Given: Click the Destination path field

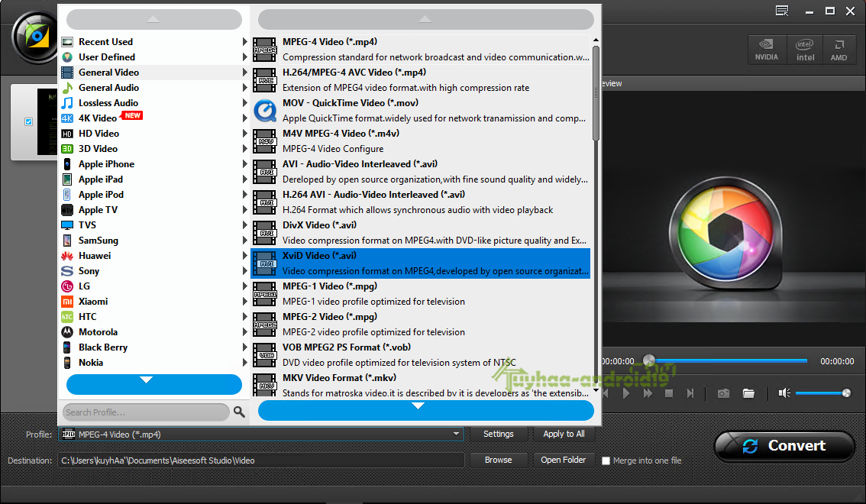Looking at the screenshot, I should coord(260,460).
